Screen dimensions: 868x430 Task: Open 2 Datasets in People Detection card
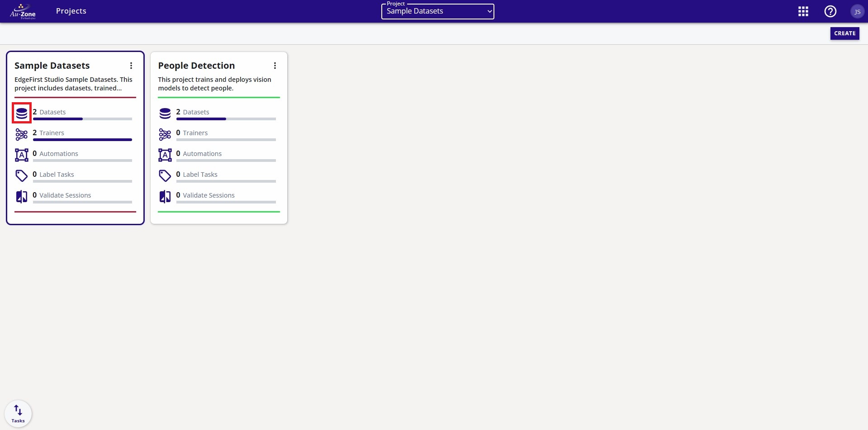193,112
